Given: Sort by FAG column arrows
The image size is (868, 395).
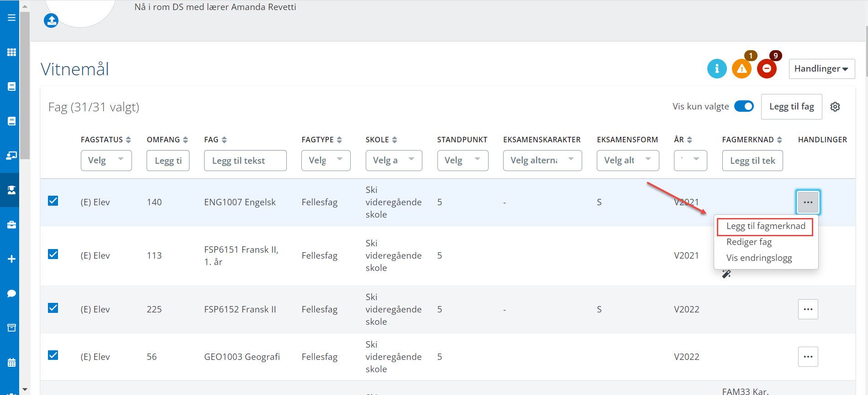Looking at the screenshot, I should pyautogui.click(x=224, y=140).
